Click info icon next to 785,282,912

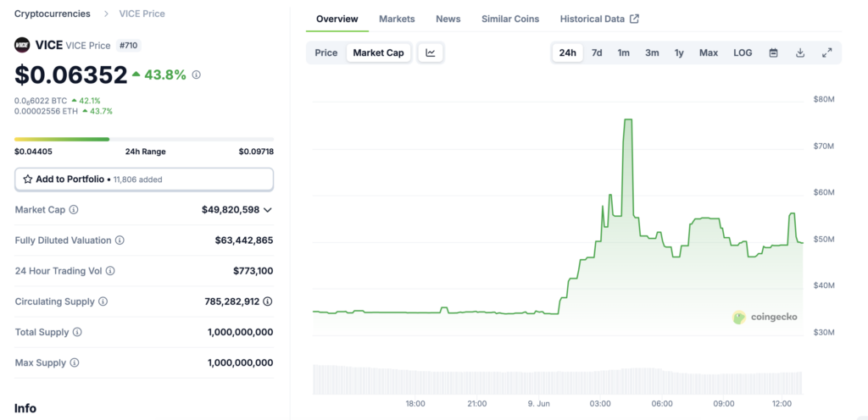point(268,301)
